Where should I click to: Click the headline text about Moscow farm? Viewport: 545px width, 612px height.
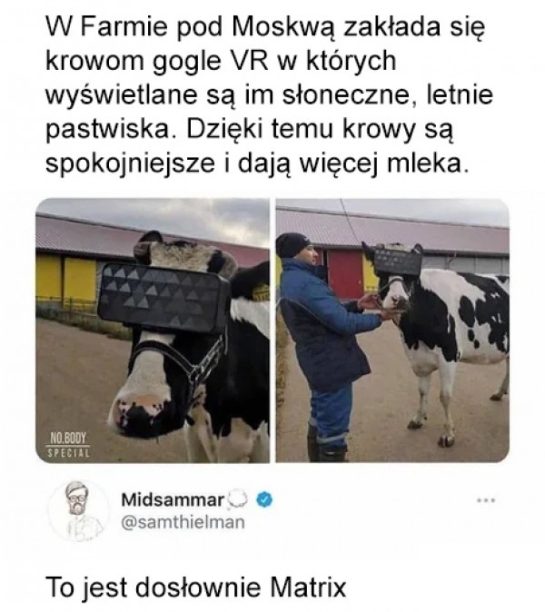pyautogui.click(x=269, y=95)
